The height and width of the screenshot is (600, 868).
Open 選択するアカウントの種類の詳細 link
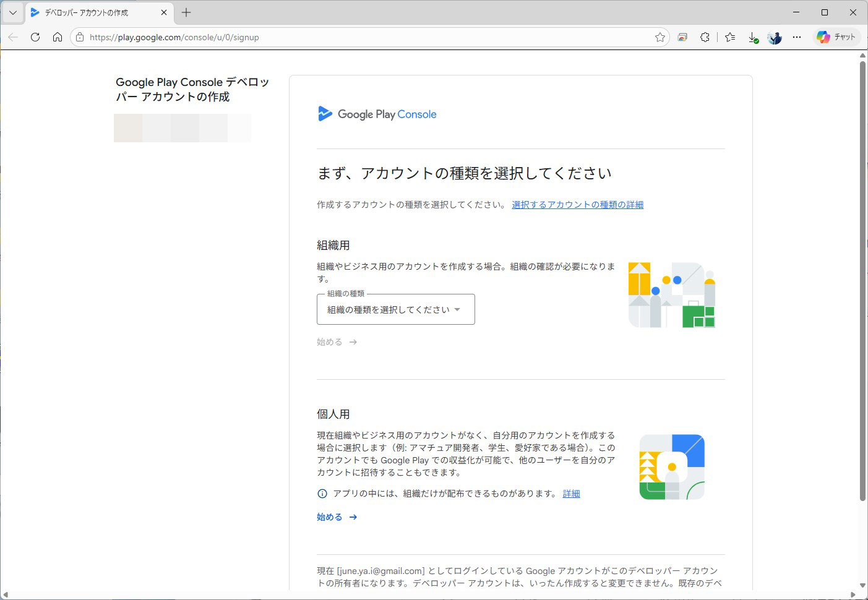pyautogui.click(x=577, y=205)
